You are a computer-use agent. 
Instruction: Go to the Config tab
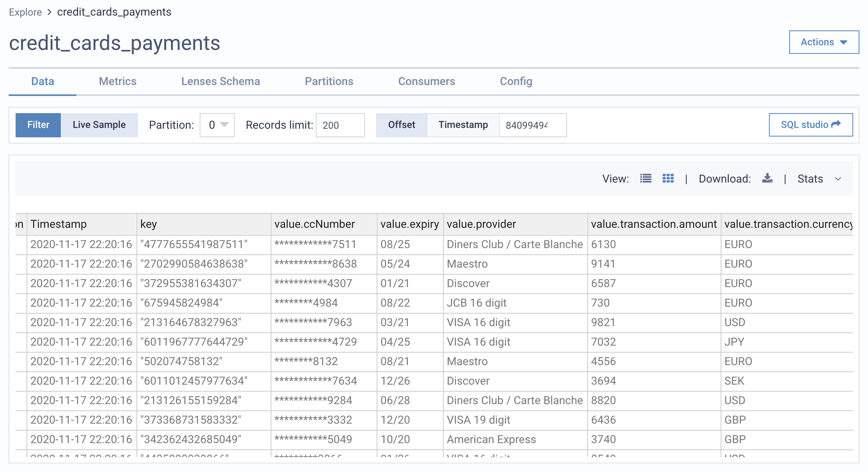(x=515, y=81)
